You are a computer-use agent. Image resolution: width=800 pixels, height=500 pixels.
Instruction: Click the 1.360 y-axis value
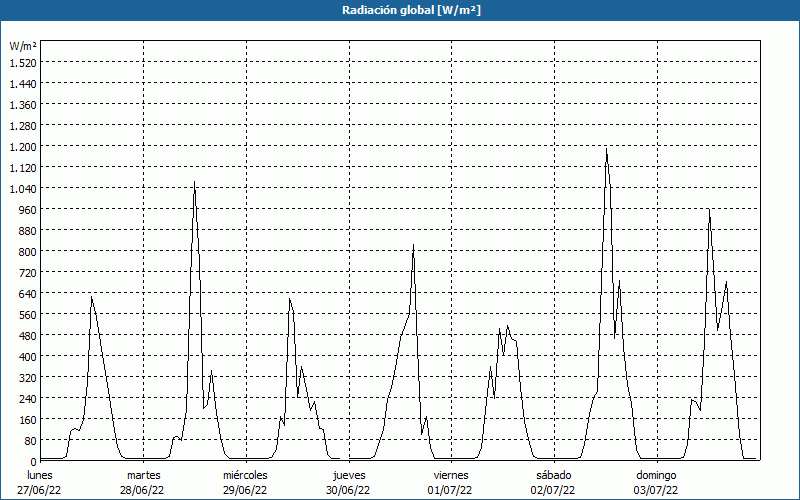point(23,105)
